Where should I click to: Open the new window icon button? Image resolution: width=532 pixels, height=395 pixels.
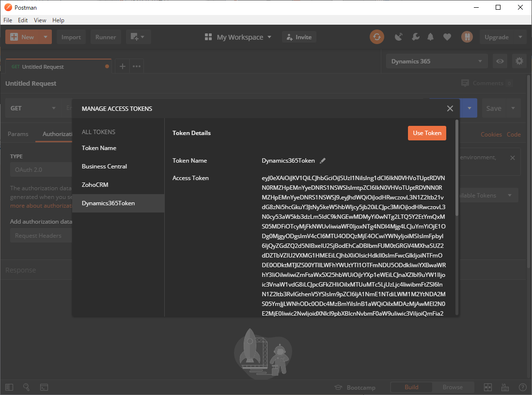point(138,37)
